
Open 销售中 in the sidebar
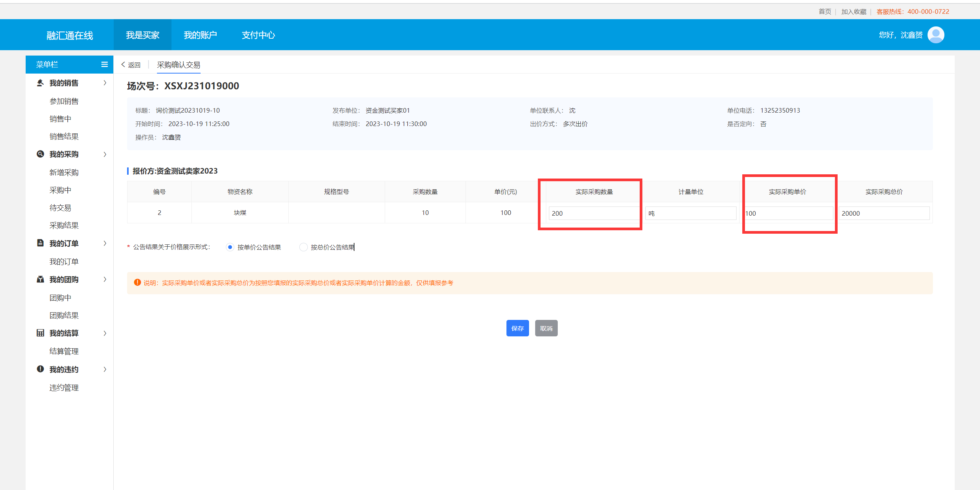click(x=60, y=119)
